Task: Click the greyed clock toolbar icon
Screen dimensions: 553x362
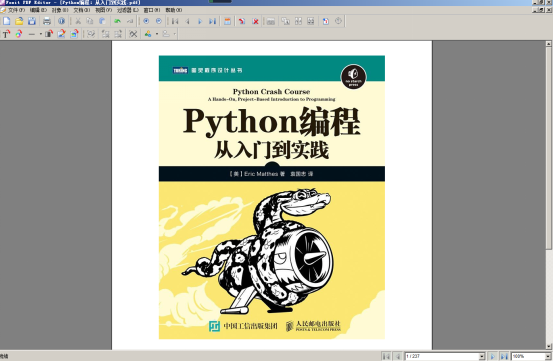Action: [338, 21]
